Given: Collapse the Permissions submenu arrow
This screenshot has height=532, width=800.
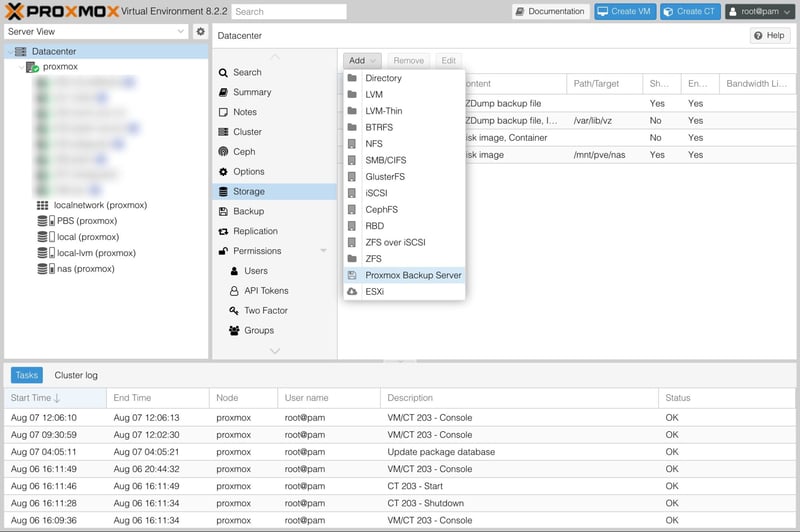Looking at the screenshot, I should [323, 251].
